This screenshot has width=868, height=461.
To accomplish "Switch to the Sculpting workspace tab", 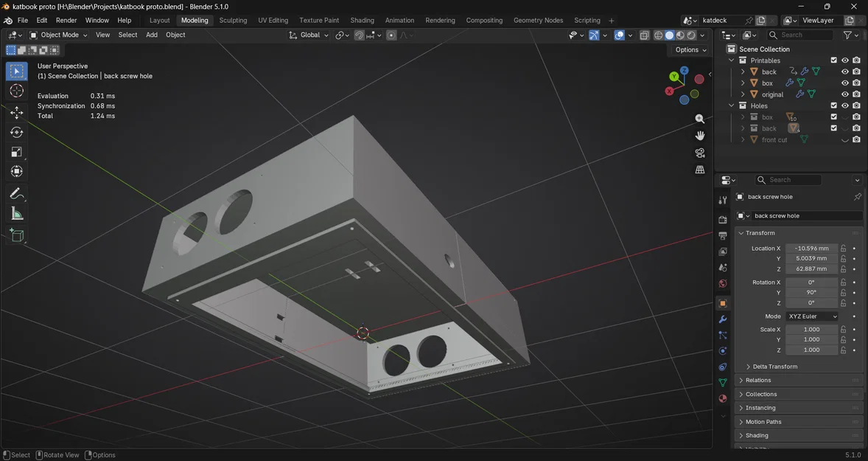I will click(233, 21).
